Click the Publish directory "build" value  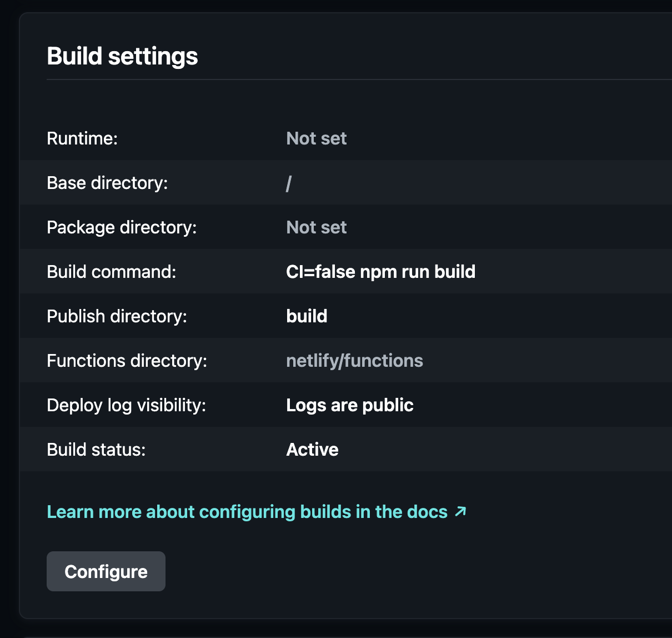click(307, 316)
